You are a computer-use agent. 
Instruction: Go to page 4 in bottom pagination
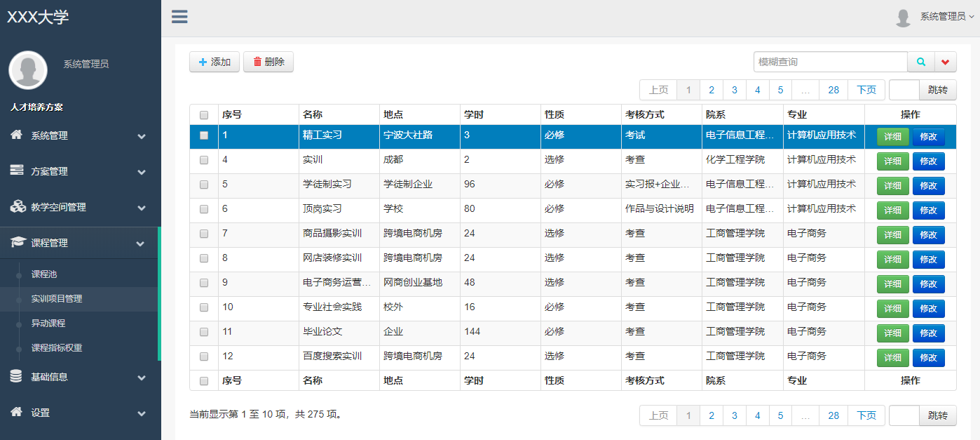tap(758, 415)
